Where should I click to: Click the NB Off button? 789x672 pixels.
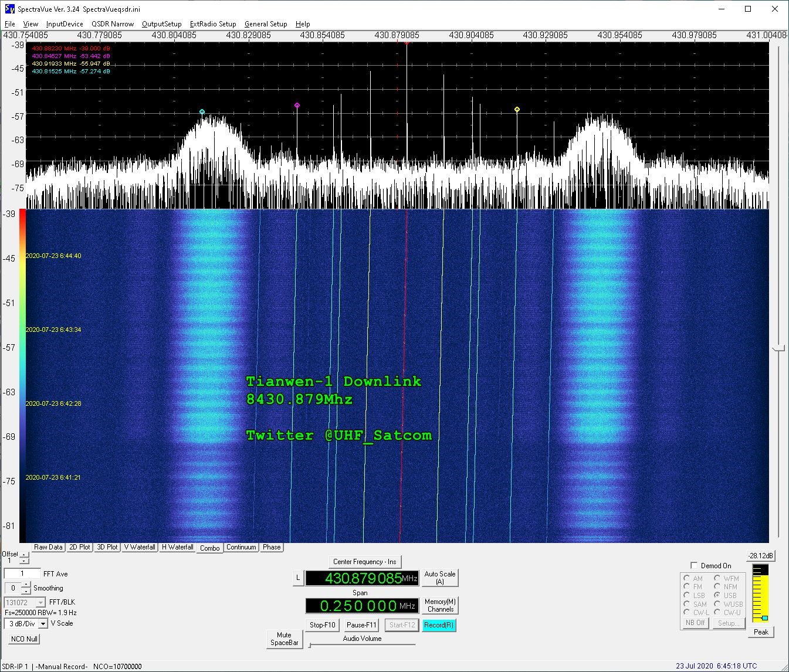(695, 623)
